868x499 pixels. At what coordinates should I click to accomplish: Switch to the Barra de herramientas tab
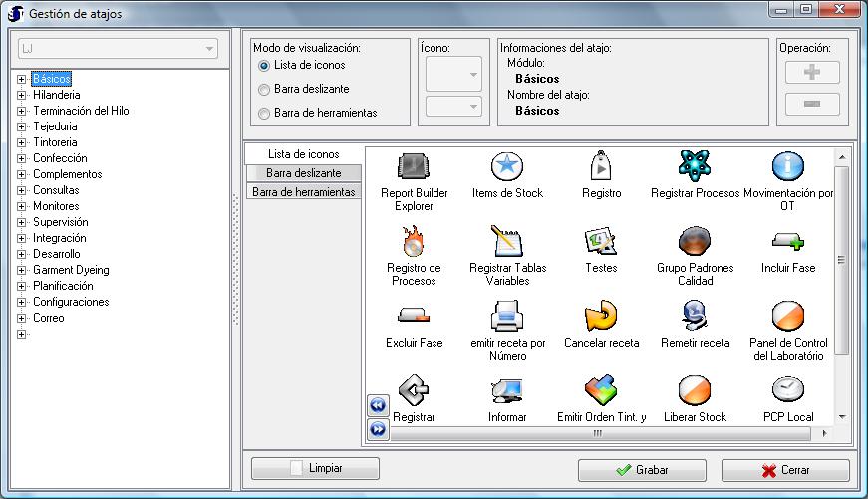tap(303, 191)
